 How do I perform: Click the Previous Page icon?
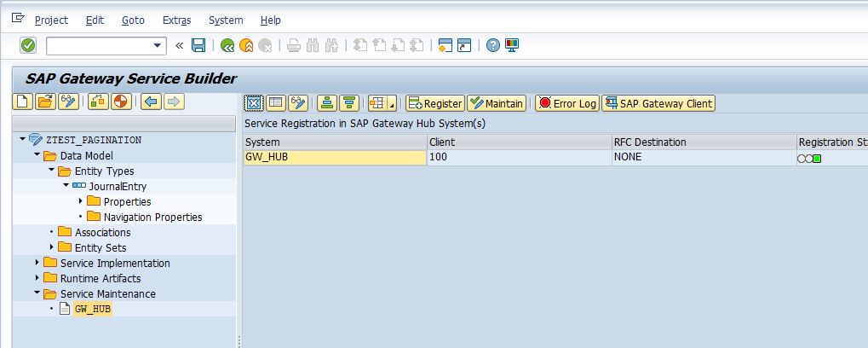(x=379, y=45)
